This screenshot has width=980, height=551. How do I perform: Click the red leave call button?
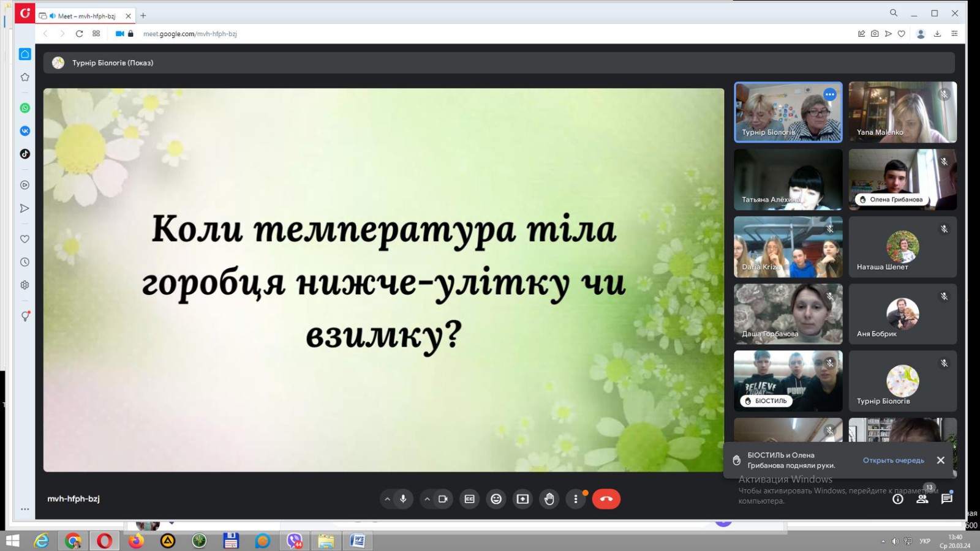606,499
